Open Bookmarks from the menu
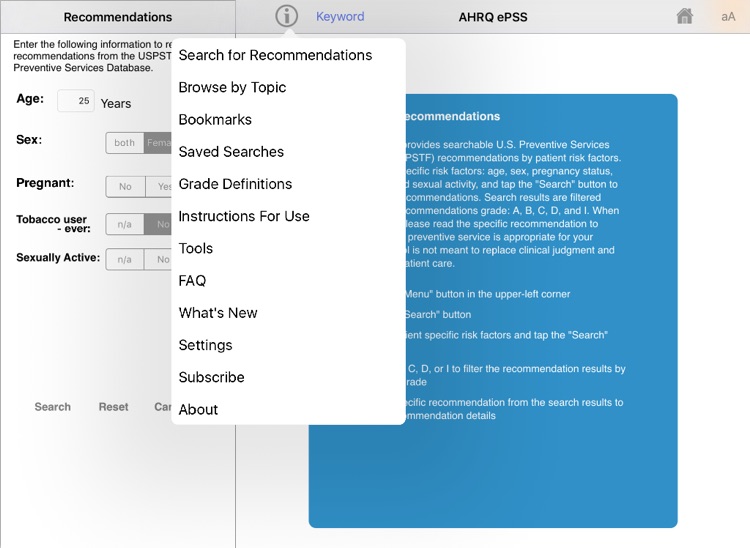 tap(288, 119)
